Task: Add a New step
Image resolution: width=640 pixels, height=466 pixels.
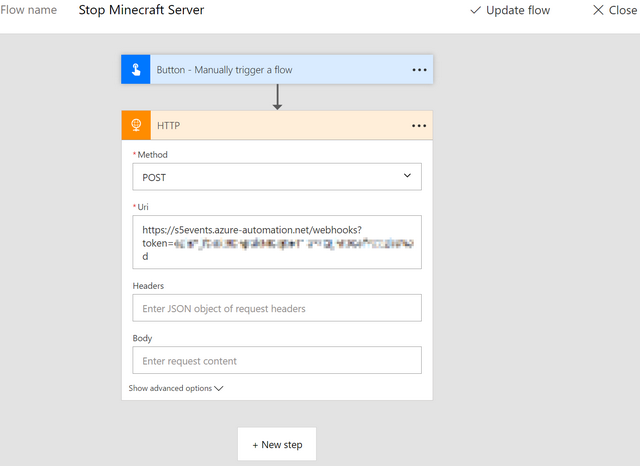Action: (x=277, y=444)
